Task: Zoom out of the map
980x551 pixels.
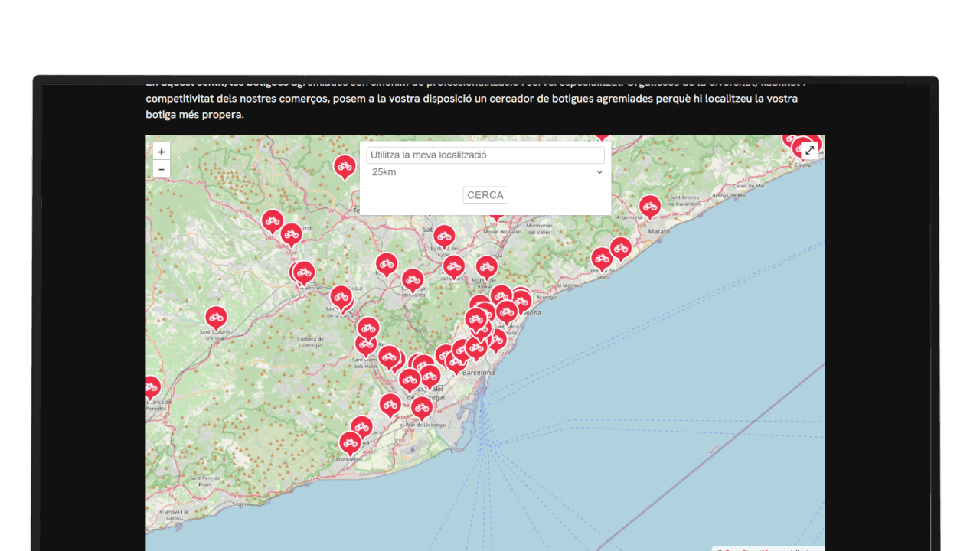Action: [x=161, y=169]
